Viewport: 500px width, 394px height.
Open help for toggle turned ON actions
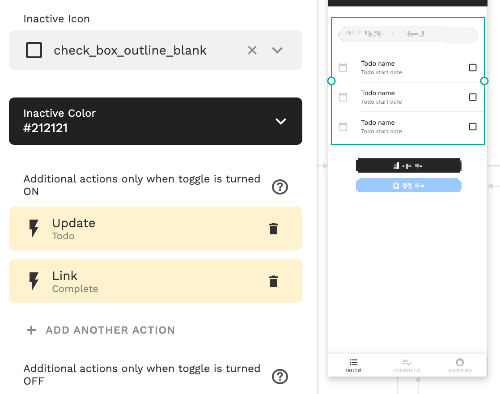click(280, 187)
